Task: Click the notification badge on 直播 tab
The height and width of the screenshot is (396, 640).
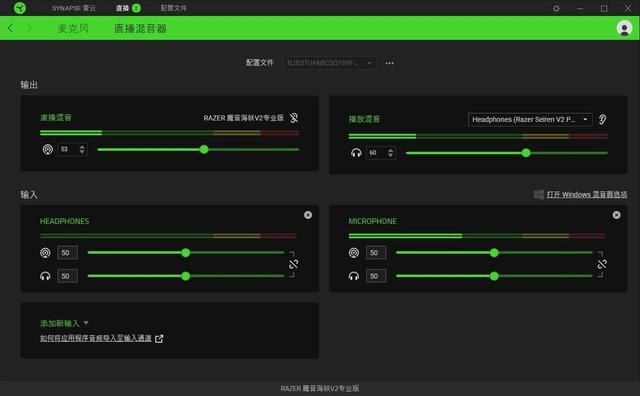Action: [x=136, y=8]
